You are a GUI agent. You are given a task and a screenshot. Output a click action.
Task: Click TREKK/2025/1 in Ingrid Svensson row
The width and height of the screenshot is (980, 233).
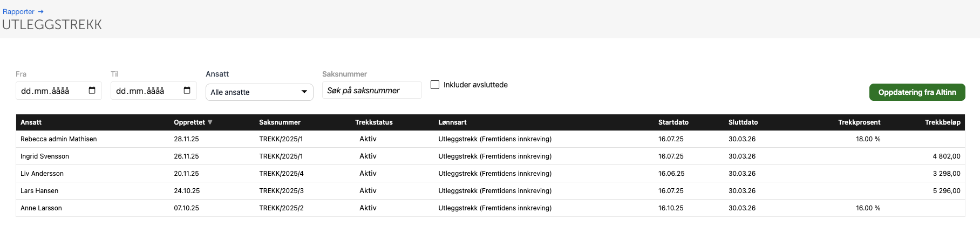281,156
